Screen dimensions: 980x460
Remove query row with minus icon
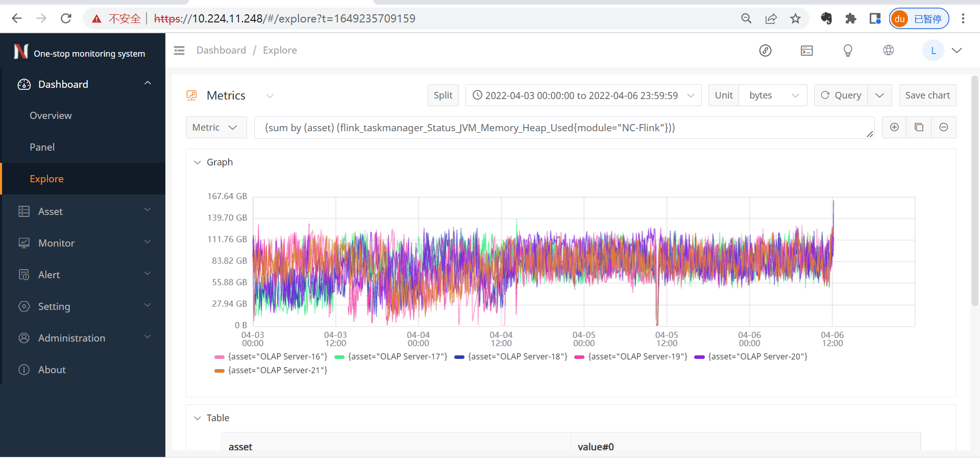tap(944, 128)
